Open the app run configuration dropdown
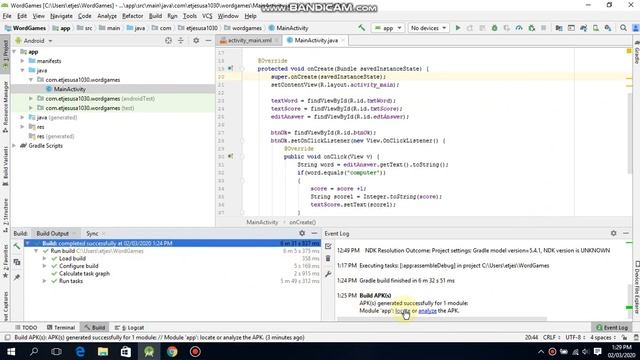This screenshot has height=360, width=640. 388,28
